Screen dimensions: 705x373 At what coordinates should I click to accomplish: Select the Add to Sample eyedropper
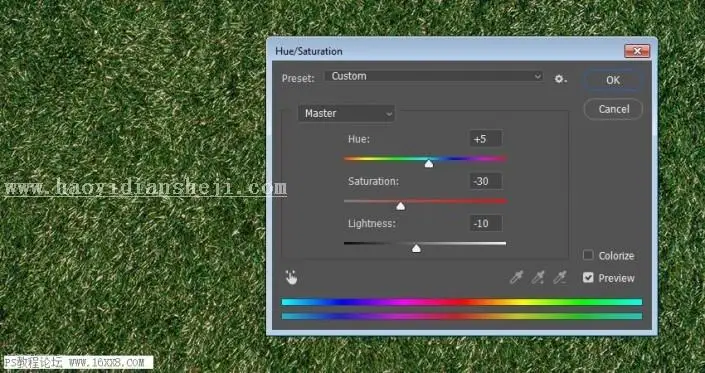(x=538, y=277)
